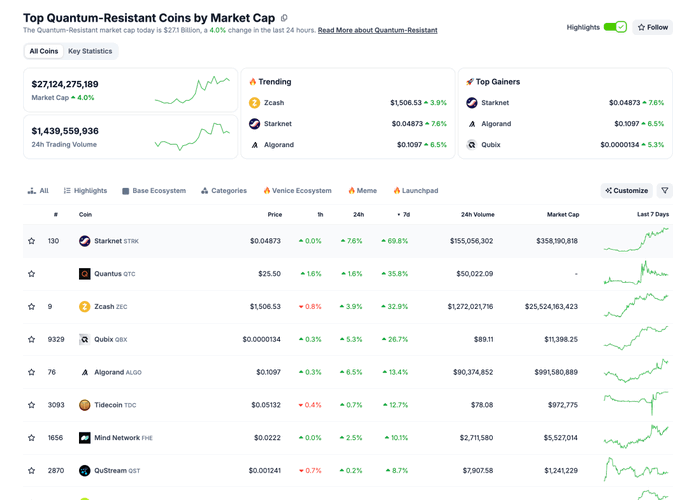
Task: Click the Mind Network FHE logo
Action: click(85, 438)
